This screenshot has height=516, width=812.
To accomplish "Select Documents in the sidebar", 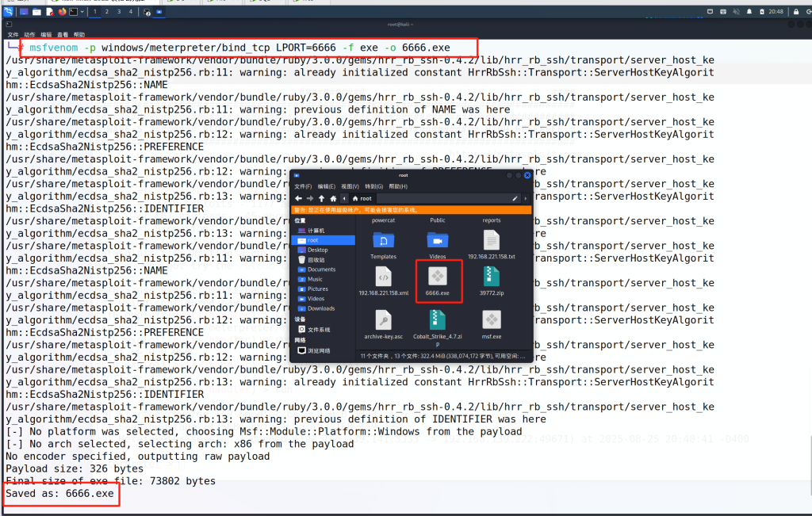I will pos(324,269).
